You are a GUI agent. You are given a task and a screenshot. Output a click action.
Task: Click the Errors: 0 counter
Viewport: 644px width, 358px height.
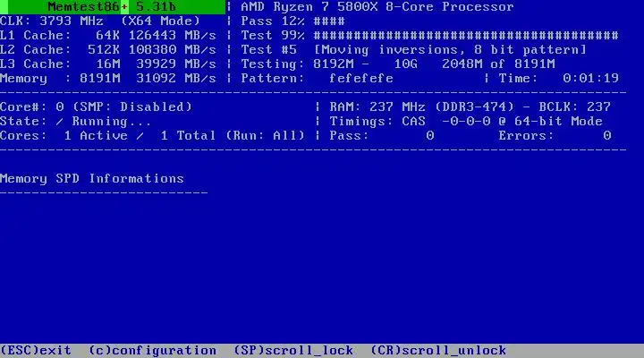pyautogui.click(x=555, y=136)
